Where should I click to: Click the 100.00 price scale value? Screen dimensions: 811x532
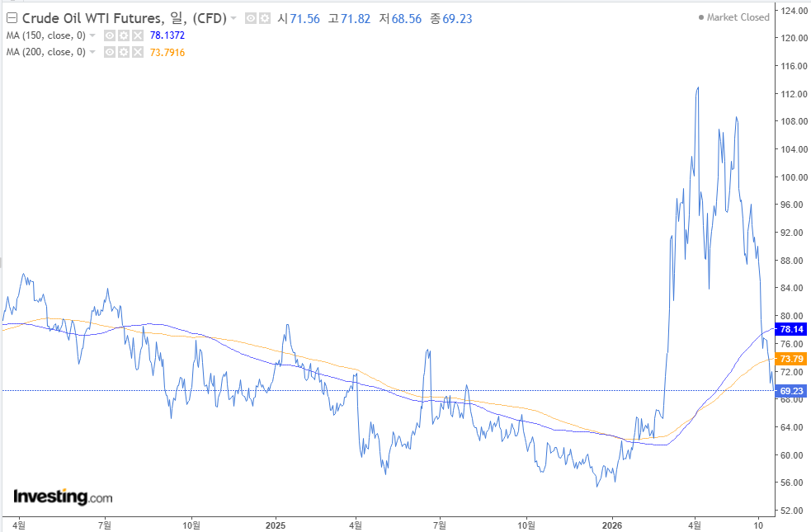(x=794, y=177)
